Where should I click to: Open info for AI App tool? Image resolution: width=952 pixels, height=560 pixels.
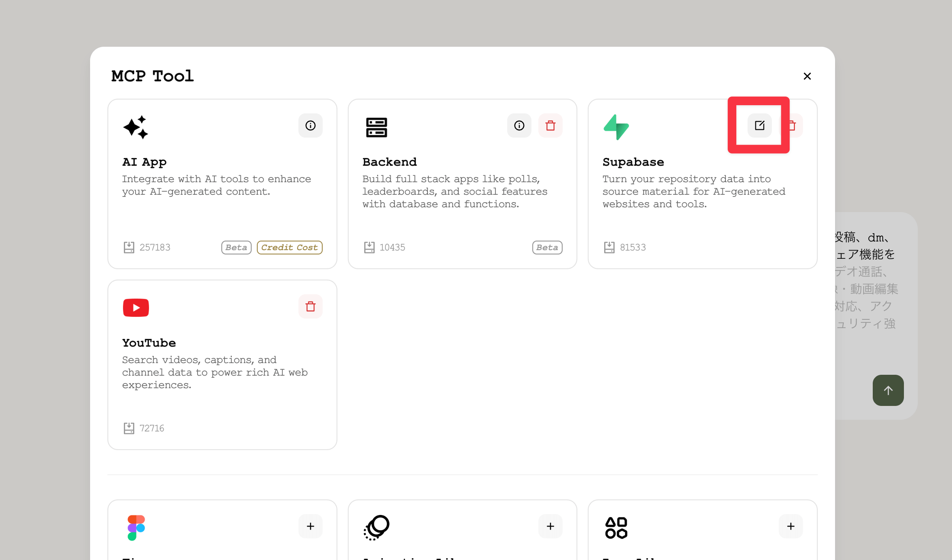[310, 126]
